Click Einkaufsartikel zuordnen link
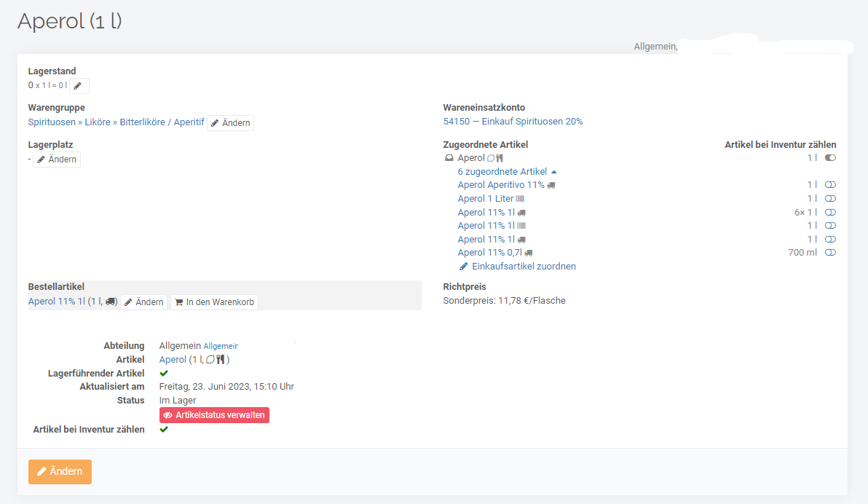 524,267
